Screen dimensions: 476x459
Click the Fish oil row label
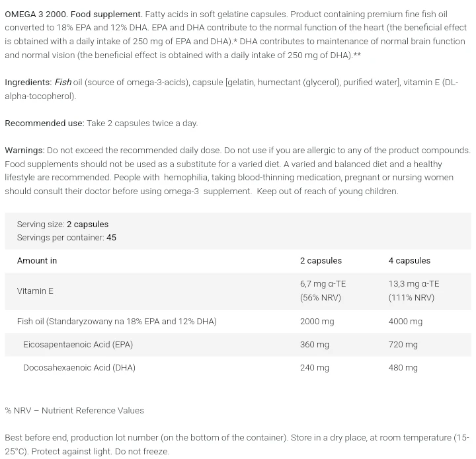[x=117, y=322]
